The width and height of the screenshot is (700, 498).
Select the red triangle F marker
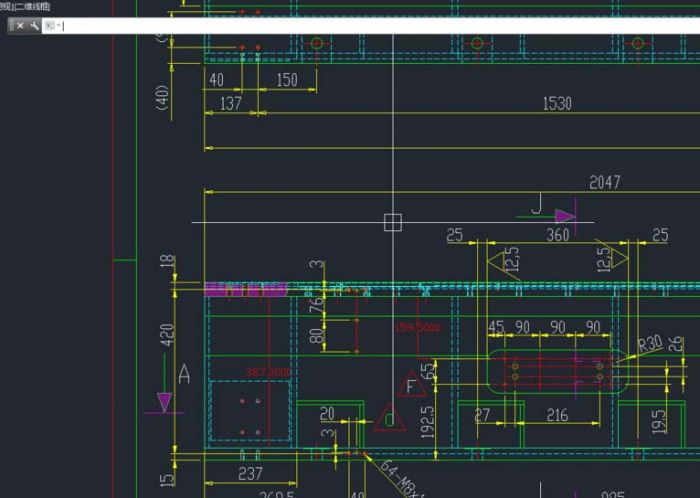[x=409, y=386]
